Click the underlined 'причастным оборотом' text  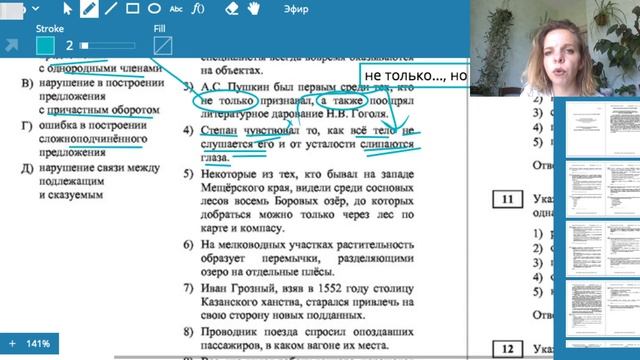(103, 110)
